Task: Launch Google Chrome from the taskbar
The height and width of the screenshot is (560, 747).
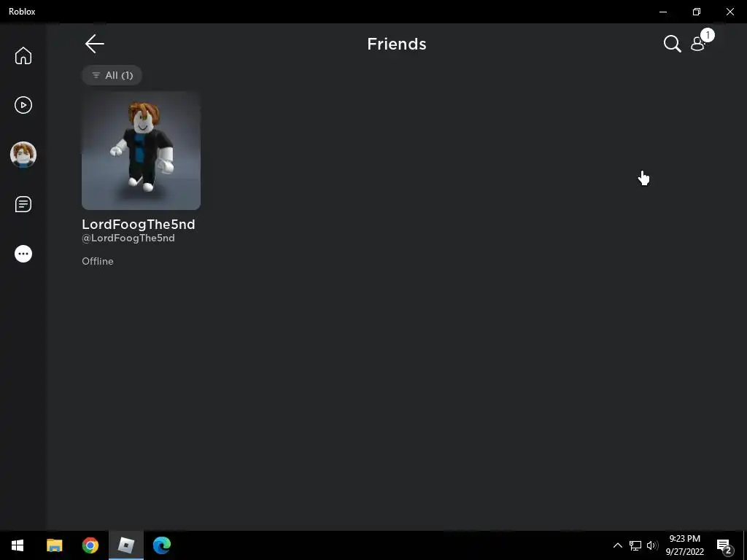Action: click(90, 545)
